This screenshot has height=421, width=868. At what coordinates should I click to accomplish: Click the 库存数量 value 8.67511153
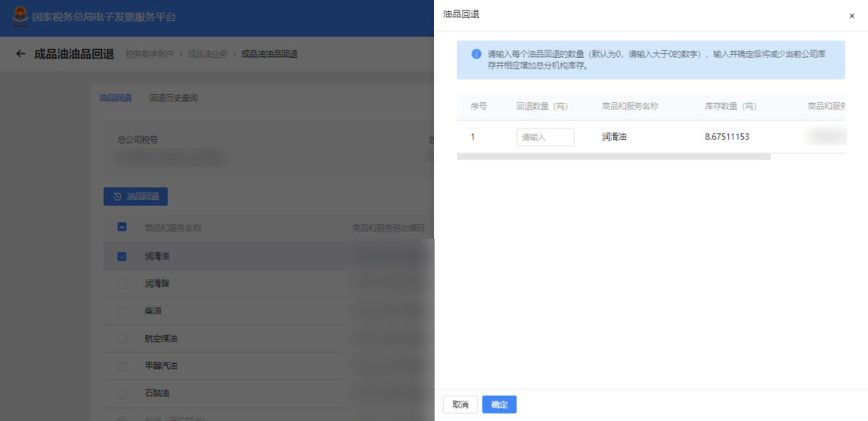click(x=727, y=137)
